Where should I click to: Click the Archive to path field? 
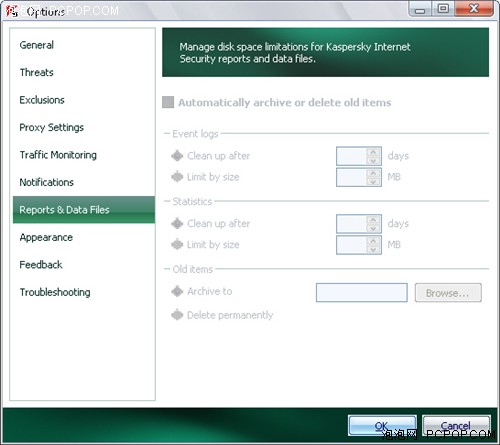click(362, 293)
